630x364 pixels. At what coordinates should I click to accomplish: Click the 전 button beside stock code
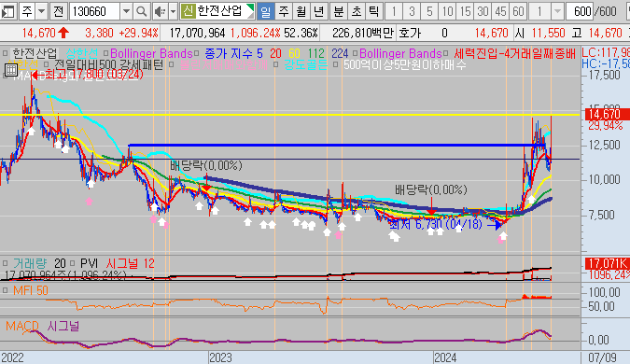59,11
